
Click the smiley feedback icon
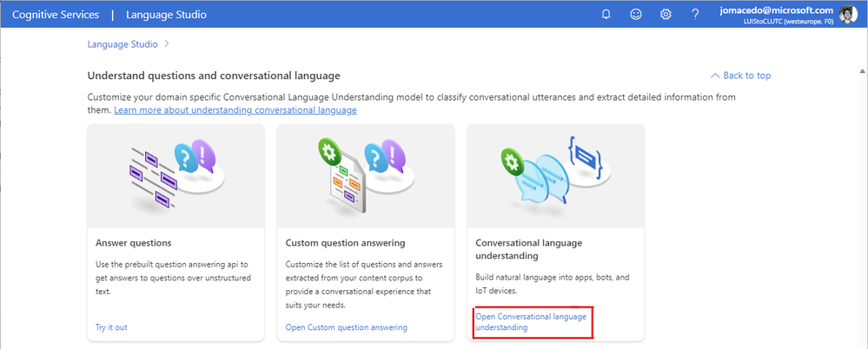click(636, 15)
